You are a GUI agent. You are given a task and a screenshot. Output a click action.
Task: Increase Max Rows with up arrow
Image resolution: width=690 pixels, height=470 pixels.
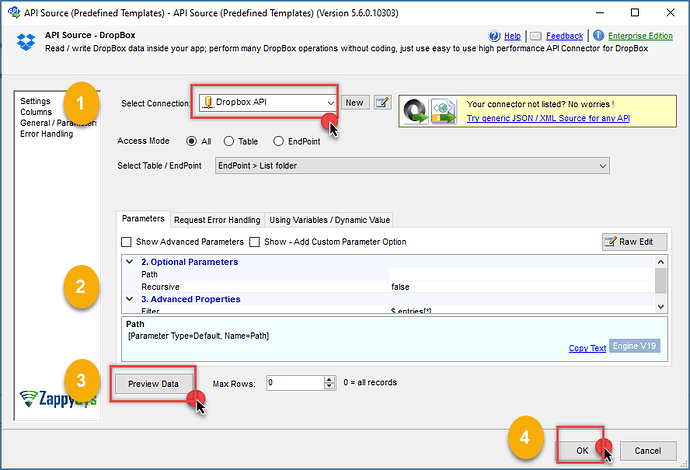[x=329, y=379]
